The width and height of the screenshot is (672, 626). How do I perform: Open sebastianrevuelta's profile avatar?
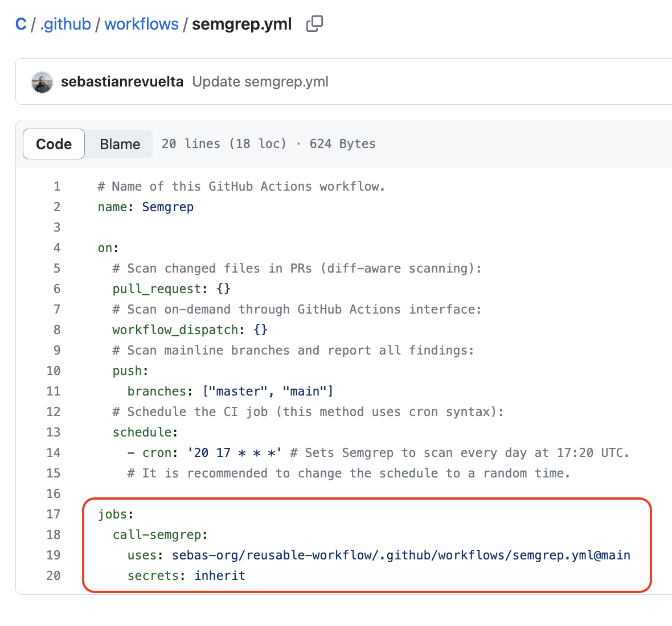pos(42,82)
